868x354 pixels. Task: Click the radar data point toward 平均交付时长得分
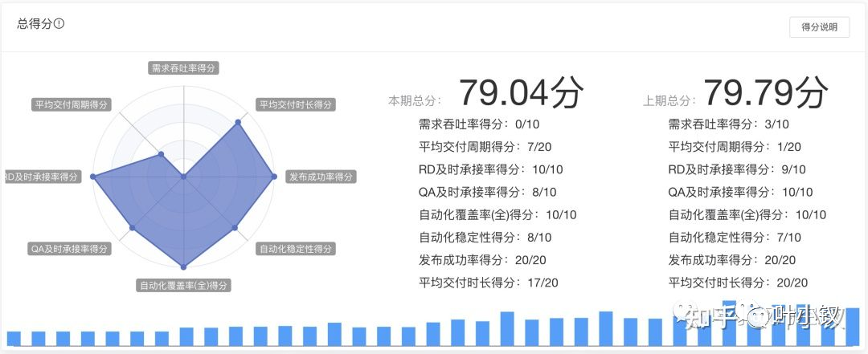pyautogui.click(x=239, y=122)
